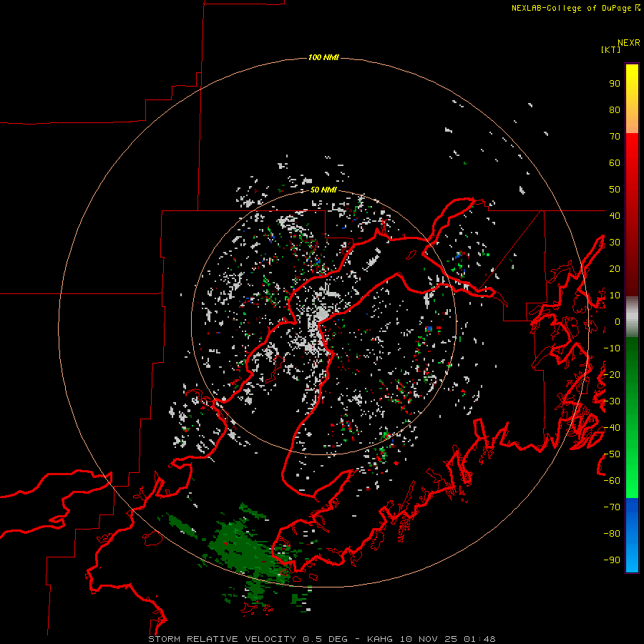
Task: Click the blue segment of the color bar
Action: click(x=632, y=535)
